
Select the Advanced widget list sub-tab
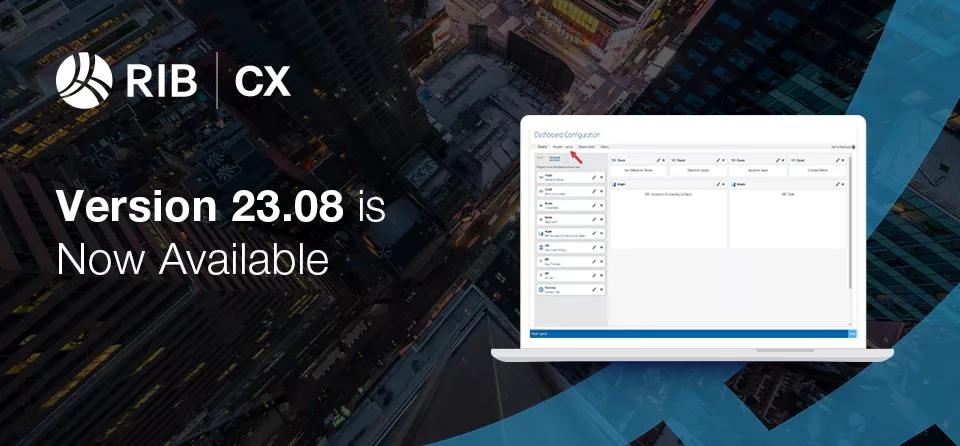click(x=554, y=158)
